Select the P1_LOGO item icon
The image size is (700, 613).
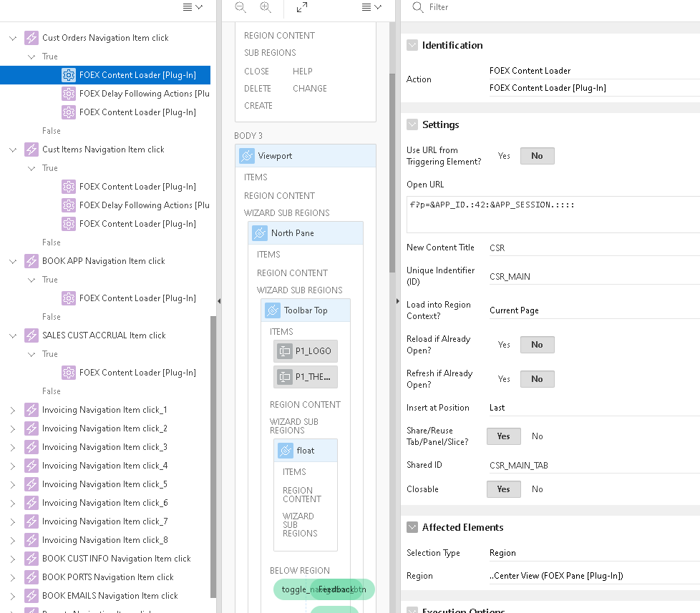click(284, 351)
